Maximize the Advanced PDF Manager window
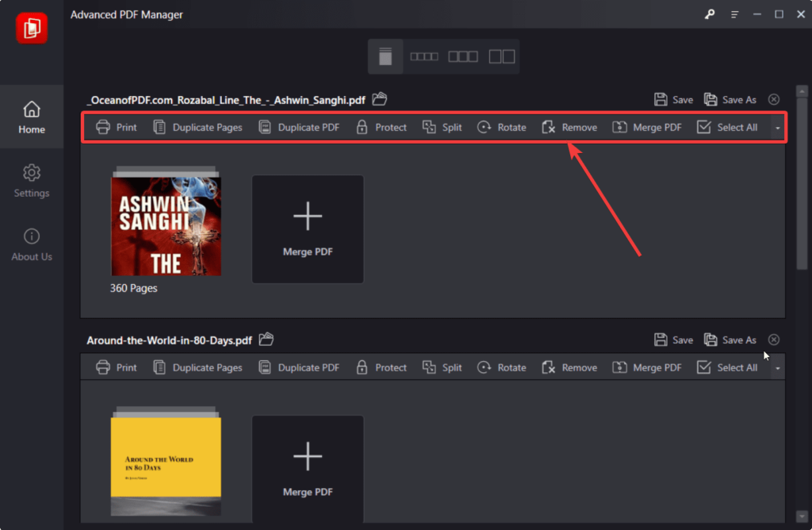 [779, 14]
